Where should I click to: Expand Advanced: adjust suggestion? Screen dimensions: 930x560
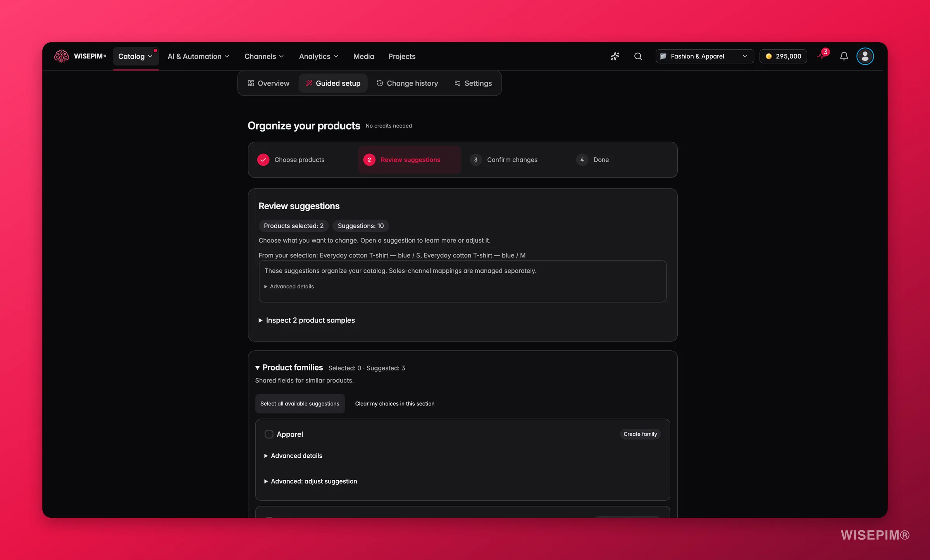click(311, 481)
